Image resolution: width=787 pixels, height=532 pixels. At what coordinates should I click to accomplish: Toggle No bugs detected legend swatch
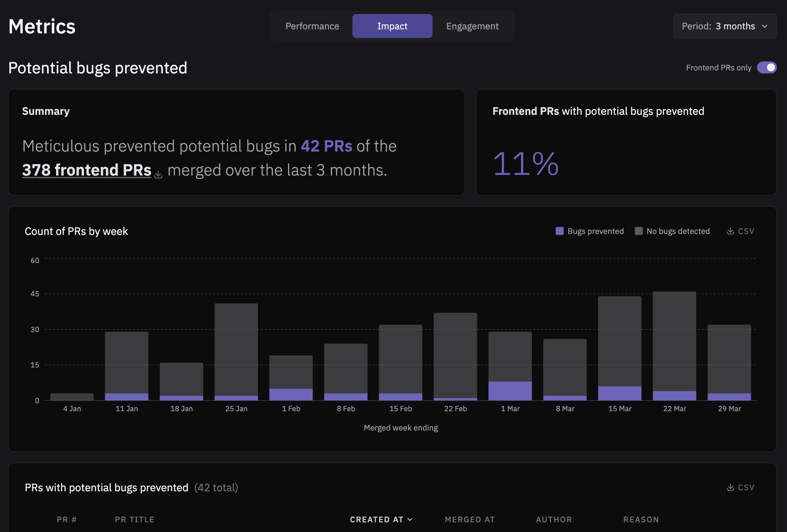coord(639,231)
